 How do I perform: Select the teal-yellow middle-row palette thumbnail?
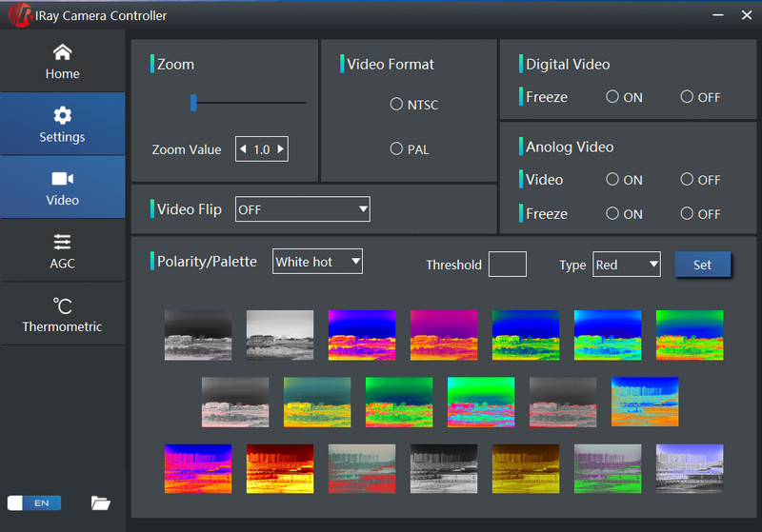[x=317, y=402]
